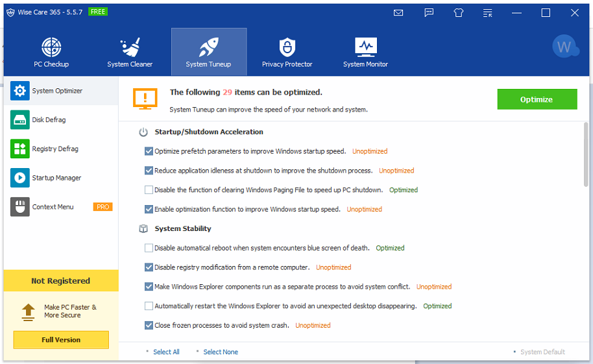Switch to the PC Checkup tab label
Screen dimensions: 593x364
pos(51,64)
